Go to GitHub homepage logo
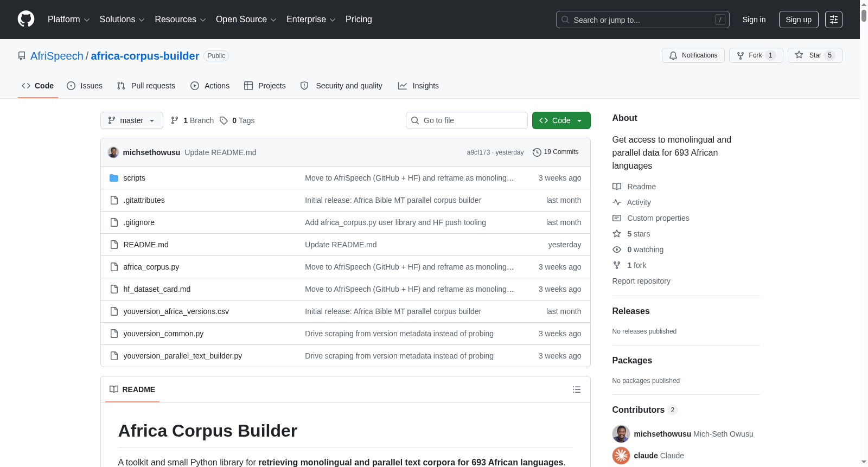The width and height of the screenshot is (868, 467). tap(26, 20)
